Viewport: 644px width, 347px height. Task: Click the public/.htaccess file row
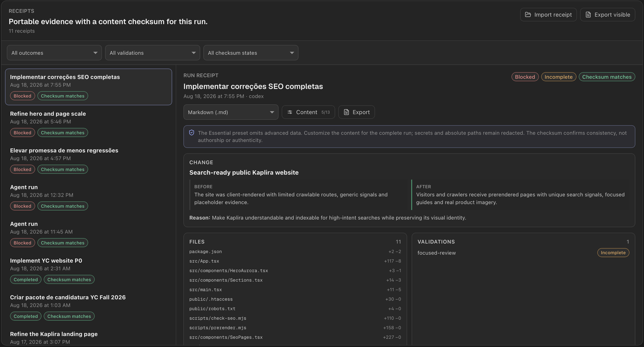pos(295,299)
